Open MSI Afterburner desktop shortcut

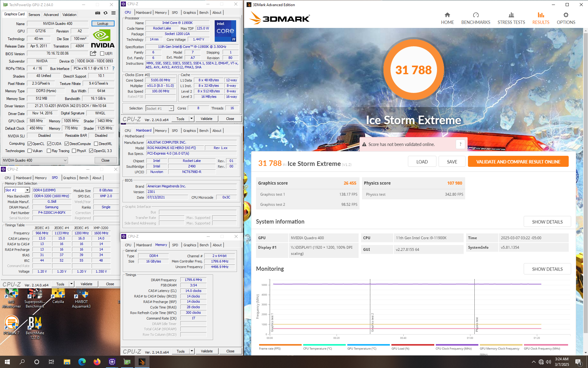pos(11,298)
